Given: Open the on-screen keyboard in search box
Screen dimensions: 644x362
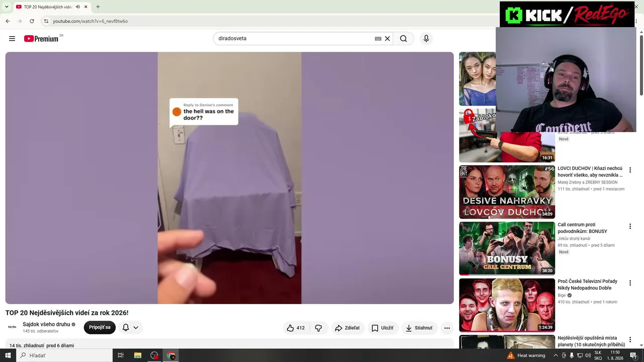Looking at the screenshot, I should (x=378, y=39).
